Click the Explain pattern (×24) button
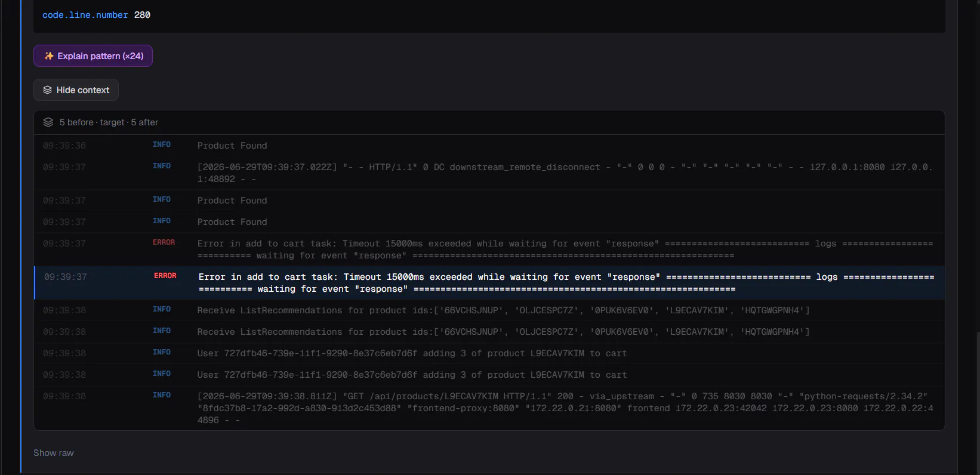Screen dimensions: 980x475 93,56
